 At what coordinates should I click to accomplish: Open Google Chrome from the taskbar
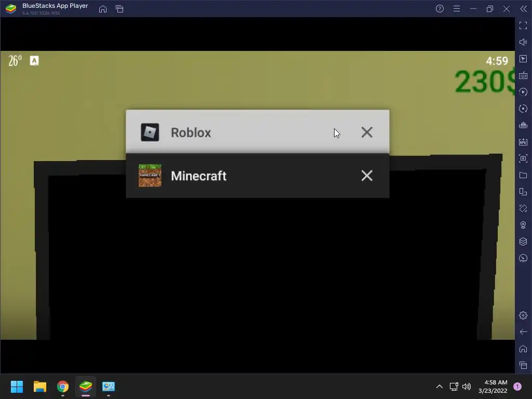point(63,387)
